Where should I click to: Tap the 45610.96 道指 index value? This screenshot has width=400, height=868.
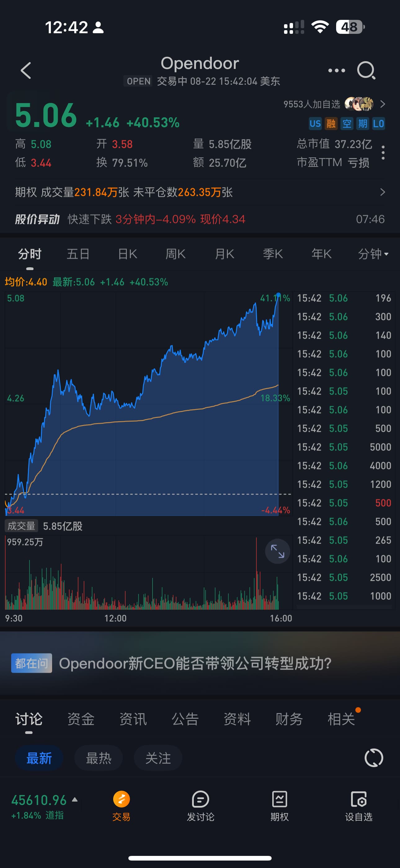[39, 800]
